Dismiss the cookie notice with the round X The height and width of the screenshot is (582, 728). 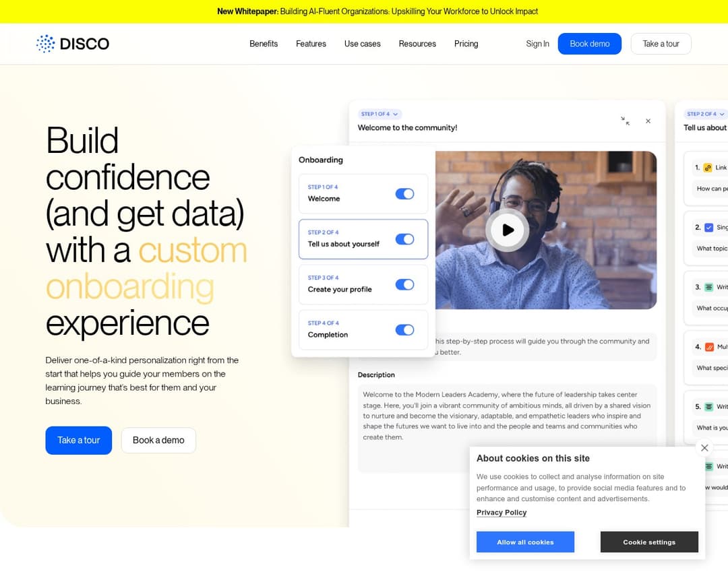tap(704, 448)
